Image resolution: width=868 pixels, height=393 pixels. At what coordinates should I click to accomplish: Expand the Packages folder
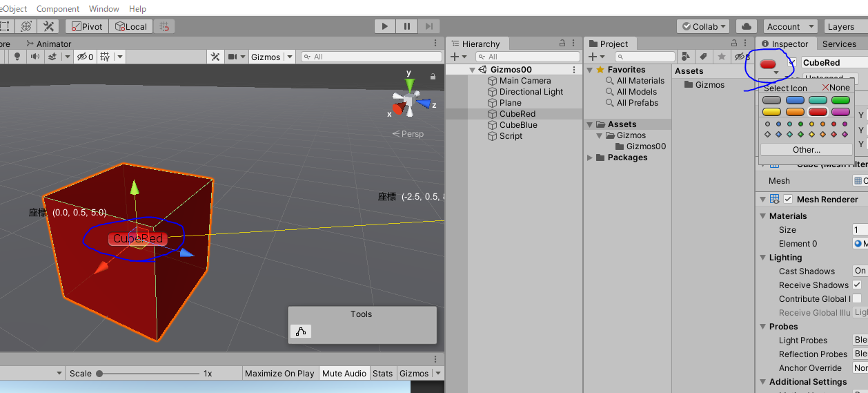click(590, 157)
